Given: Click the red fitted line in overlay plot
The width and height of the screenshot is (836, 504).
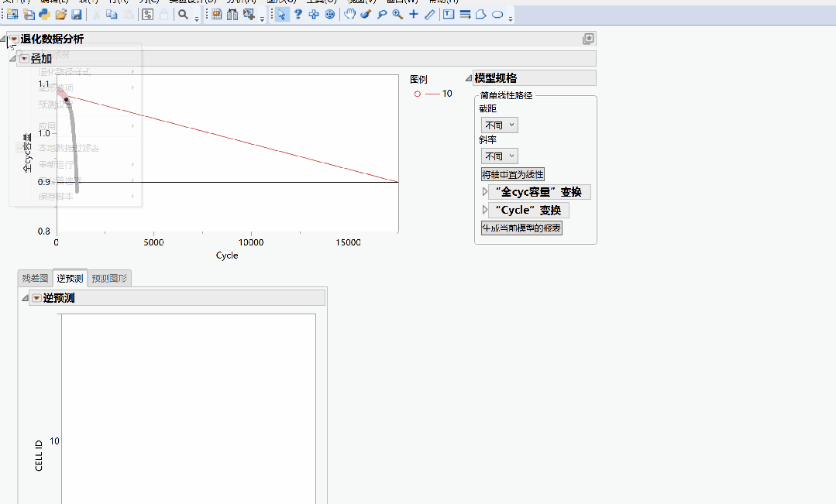Looking at the screenshot, I should [235, 139].
